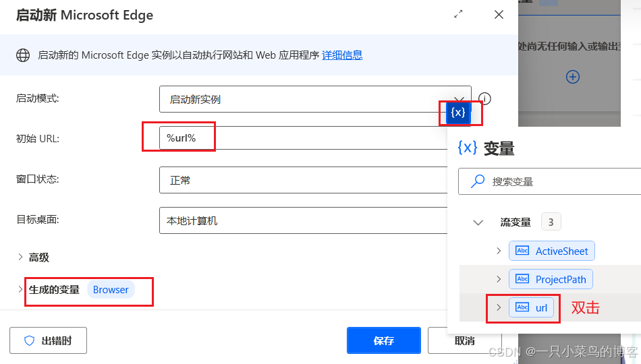Open the 目标桌面 dropdown showing 本地计算机
Image resolution: width=641 pixels, height=364 pixels.
pyautogui.click(x=304, y=220)
